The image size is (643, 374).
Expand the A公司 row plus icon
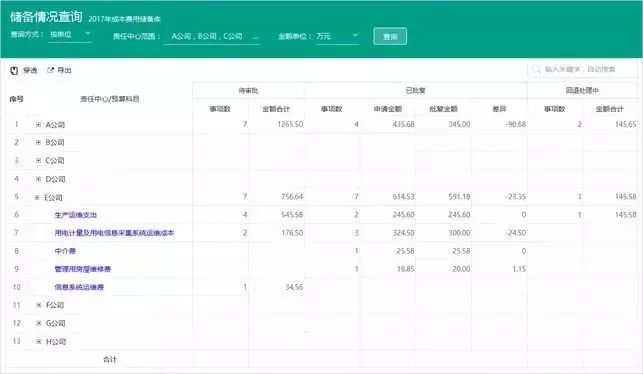39,125
